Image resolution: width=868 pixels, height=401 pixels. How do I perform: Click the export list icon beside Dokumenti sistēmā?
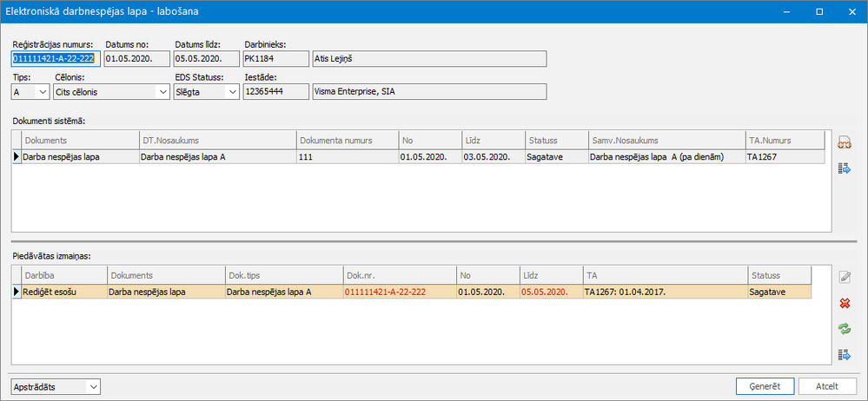pyautogui.click(x=843, y=168)
